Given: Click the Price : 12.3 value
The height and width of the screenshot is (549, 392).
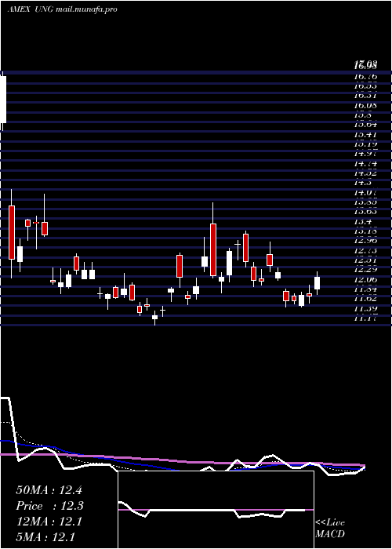Looking at the screenshot, I should (x=50, y=506).
